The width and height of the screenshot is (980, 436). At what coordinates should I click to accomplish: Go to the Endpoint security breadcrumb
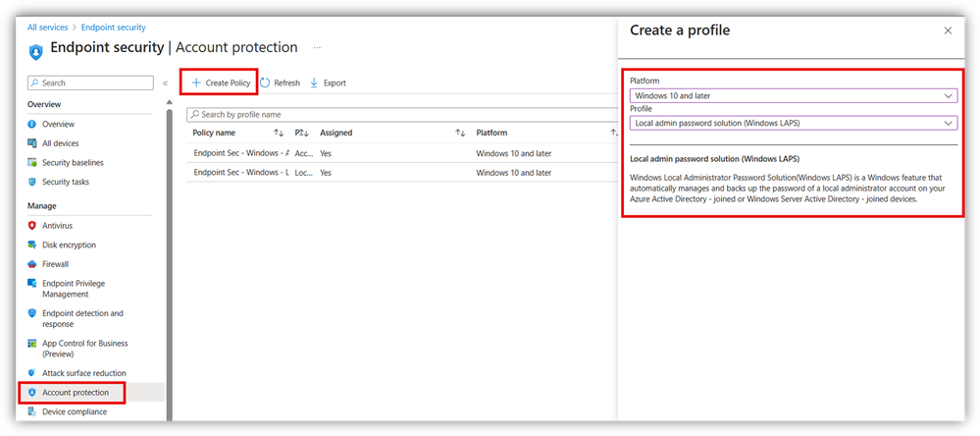(x=114, y=27)
